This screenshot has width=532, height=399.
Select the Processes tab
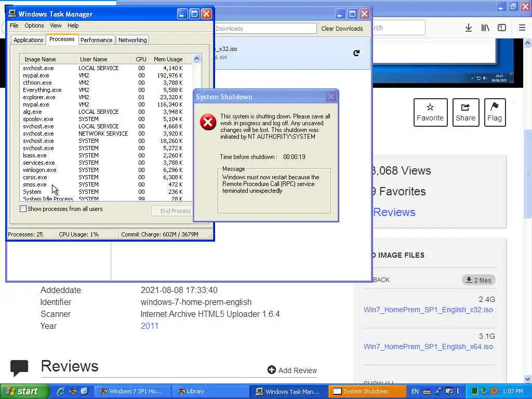point(62,39)
